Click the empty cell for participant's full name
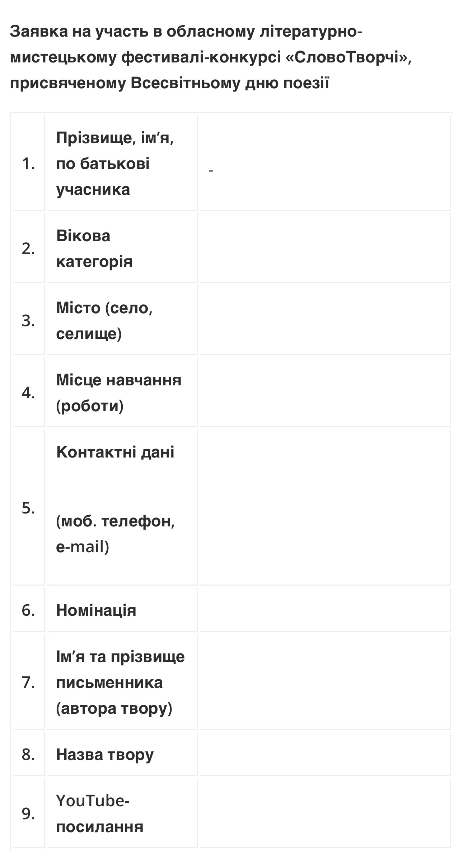The image size is (463, 868). pyautogui.click(x=325, y=163)
